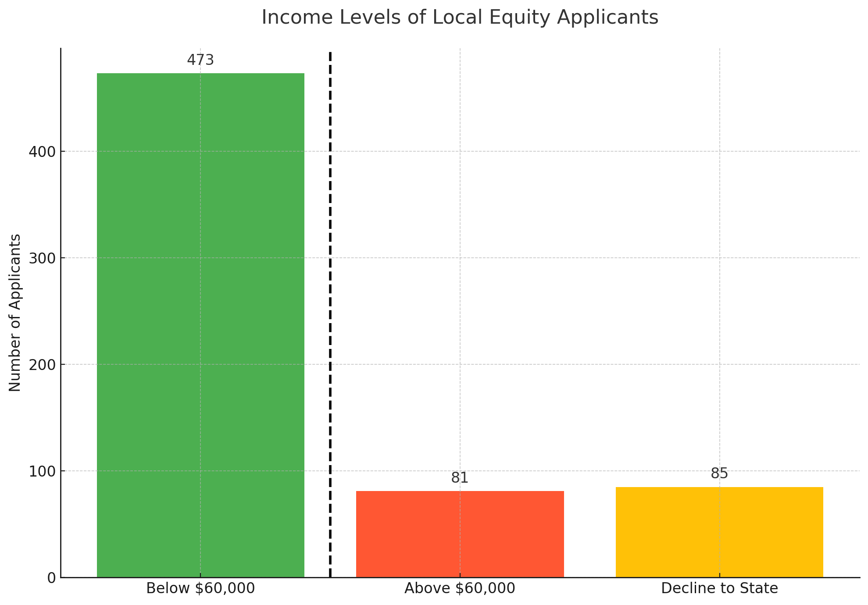This screenshot has width=868, height=605.
Task: Click the 473 value label
Action: pos(200,60)
